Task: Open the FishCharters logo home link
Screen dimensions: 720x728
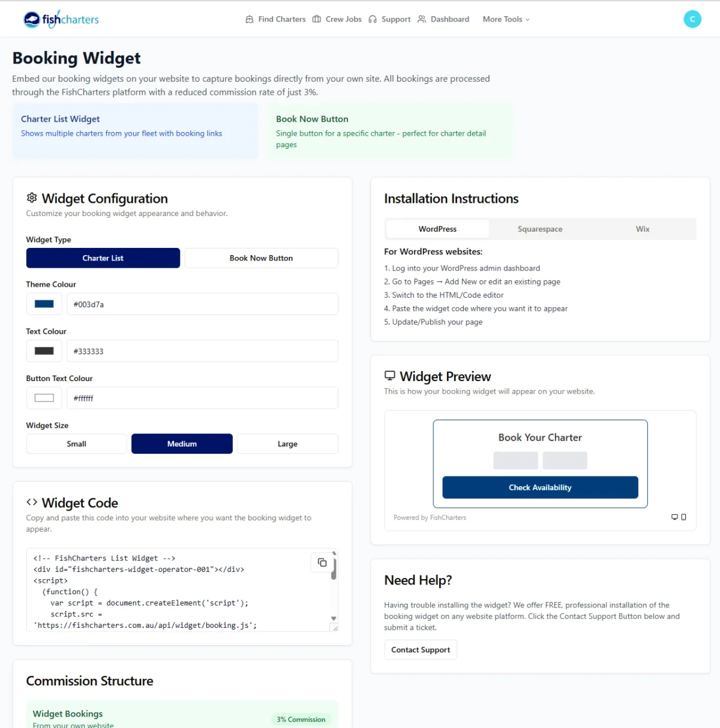Action: pos(61,19)
